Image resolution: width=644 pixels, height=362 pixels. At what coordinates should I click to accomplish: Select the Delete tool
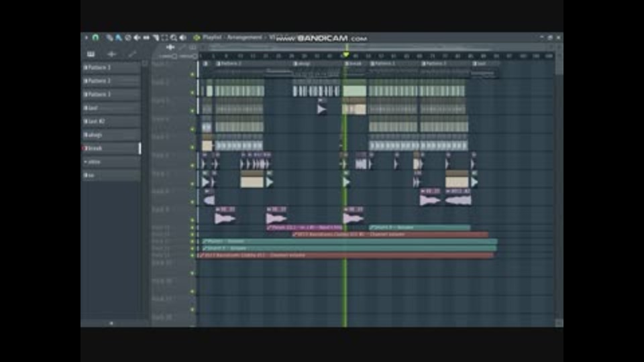[127, 38]
